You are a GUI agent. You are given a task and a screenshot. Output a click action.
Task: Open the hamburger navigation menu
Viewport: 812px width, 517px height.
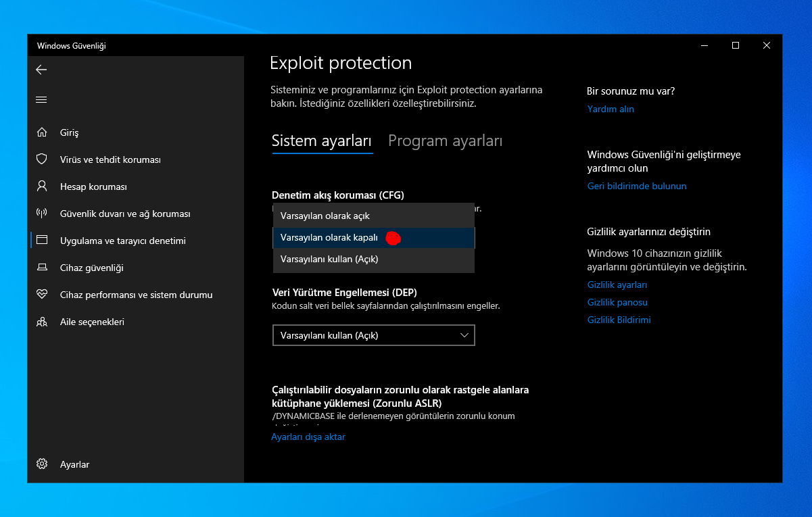coord(41,99)
